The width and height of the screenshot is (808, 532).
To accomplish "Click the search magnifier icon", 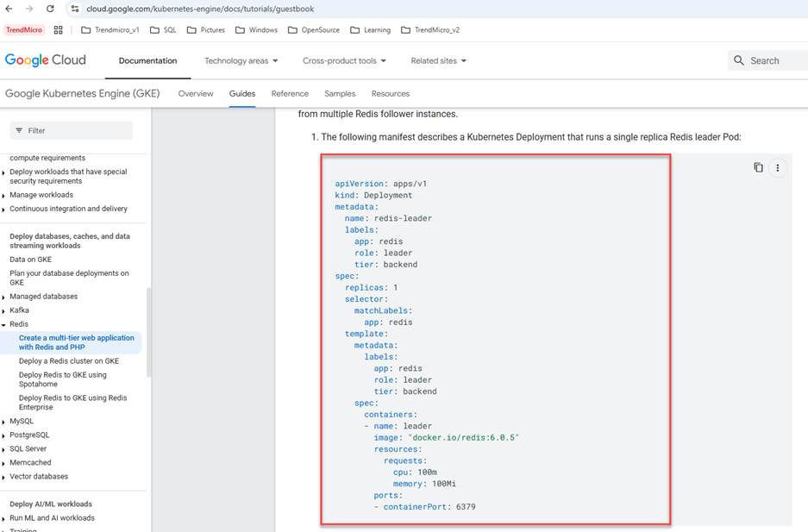I will (x=739, y=60).
